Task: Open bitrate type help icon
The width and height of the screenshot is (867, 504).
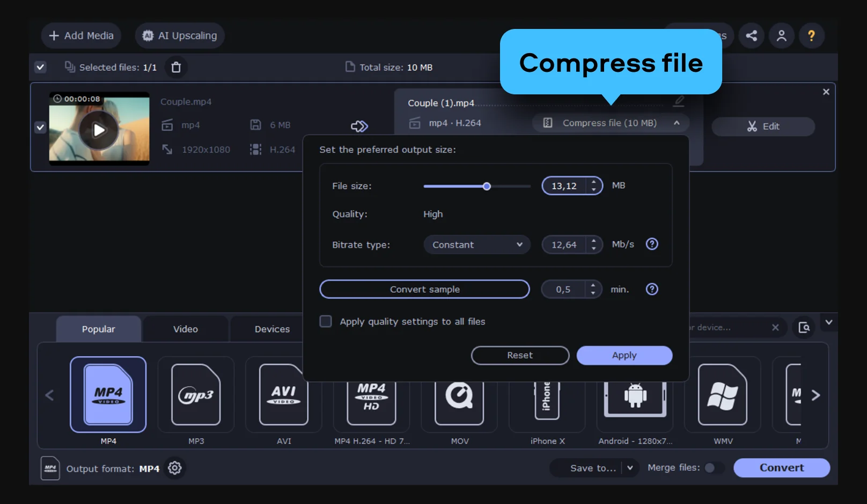Action: point(652,244)
